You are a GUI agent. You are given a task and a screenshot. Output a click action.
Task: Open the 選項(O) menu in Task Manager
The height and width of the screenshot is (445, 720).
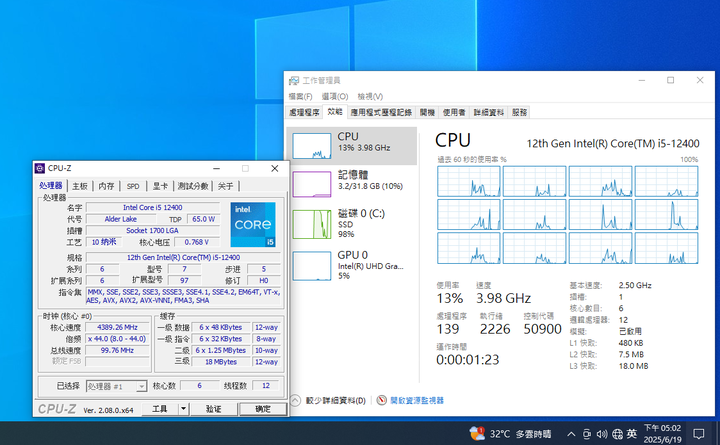pyautogui.click(x=335, y=96)
